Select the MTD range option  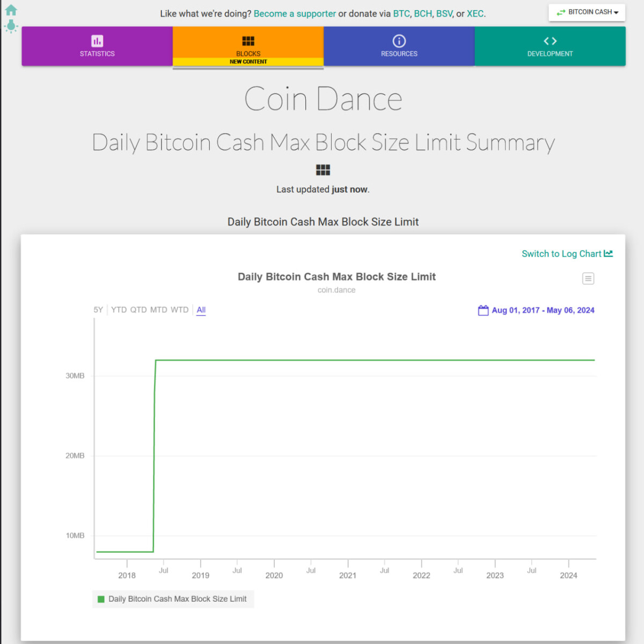158,310
